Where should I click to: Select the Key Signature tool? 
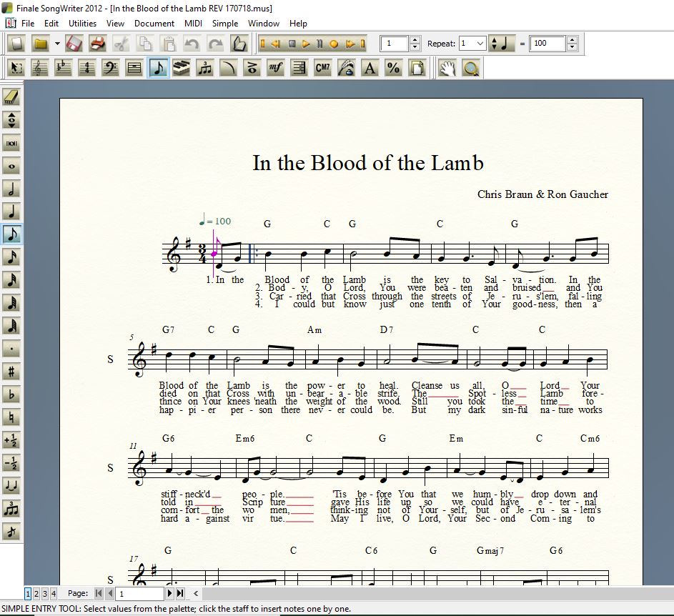pyautogui.click(x=63, y=69)
